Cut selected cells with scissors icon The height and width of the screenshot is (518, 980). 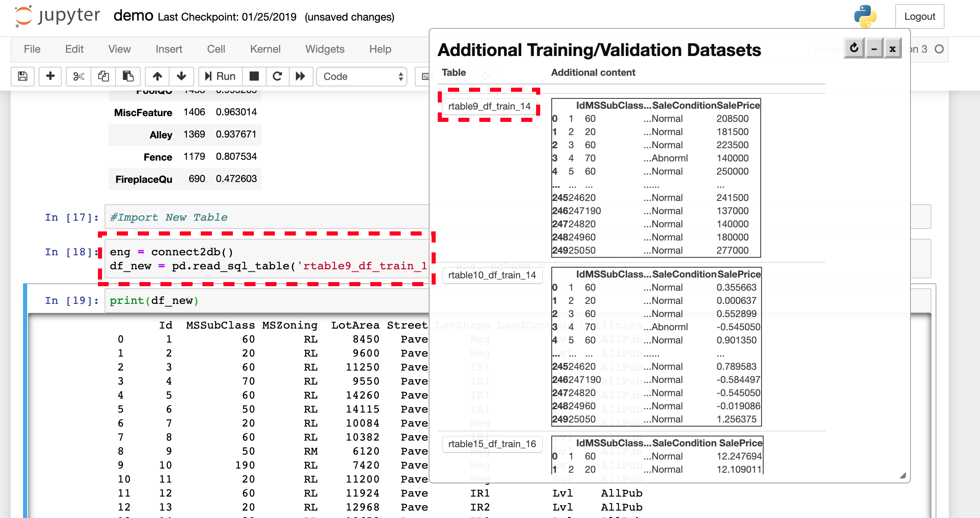79,77
